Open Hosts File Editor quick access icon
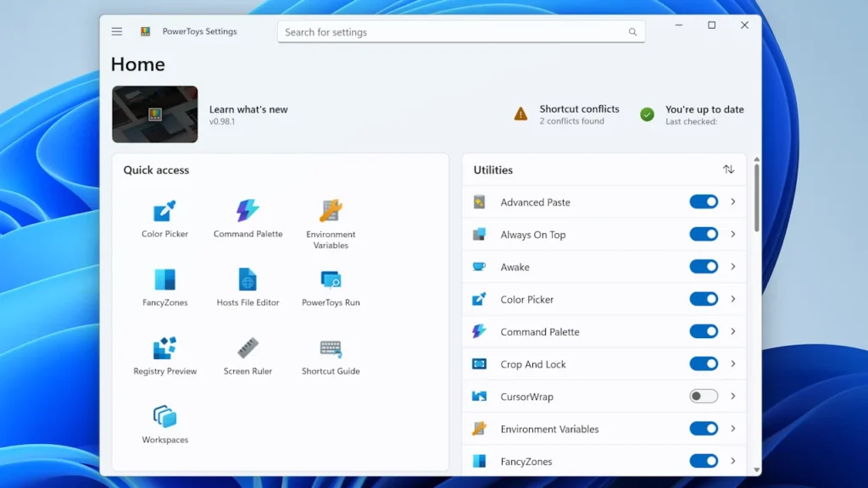This screenshot has width=868, height=488. [x=248, y=288]
